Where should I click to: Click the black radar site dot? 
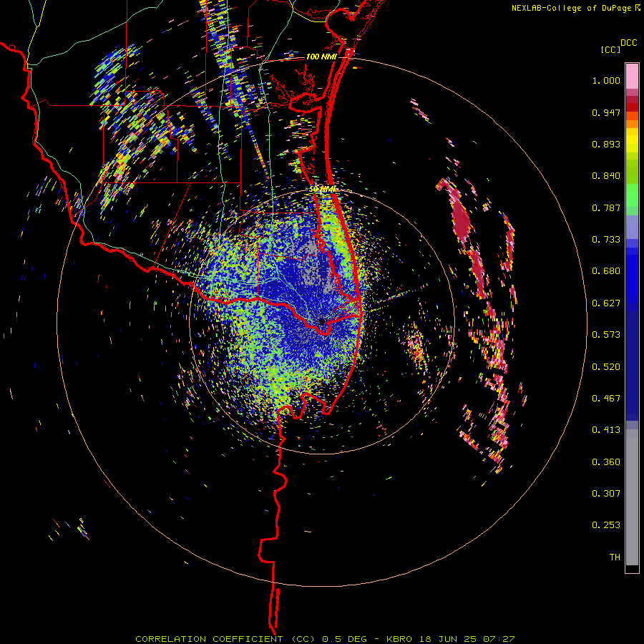(322, 321)
